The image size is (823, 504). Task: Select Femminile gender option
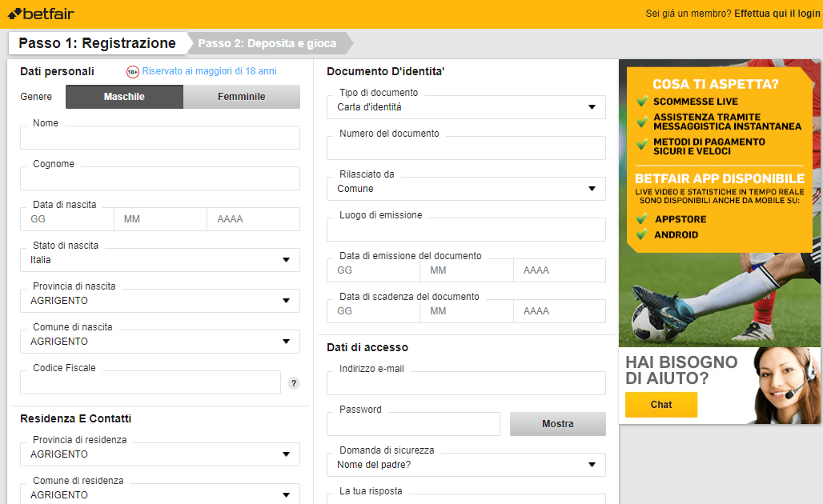tap(242, 97)
